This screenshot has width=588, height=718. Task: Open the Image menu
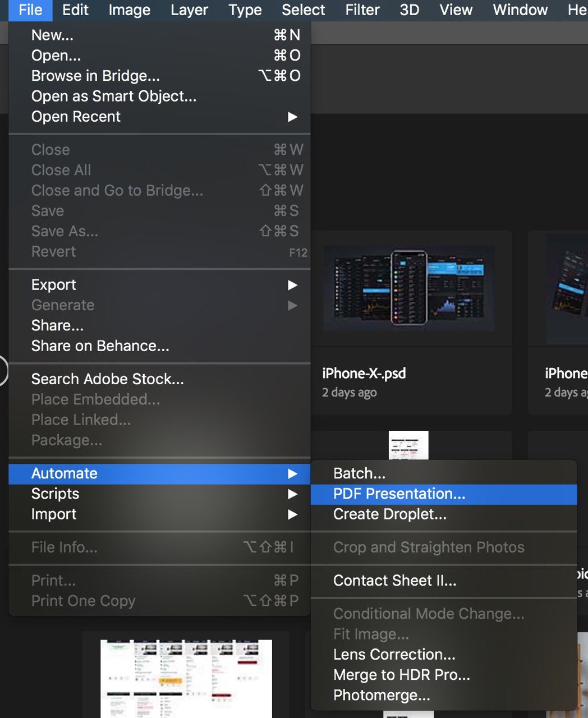(x=129, y=10)
